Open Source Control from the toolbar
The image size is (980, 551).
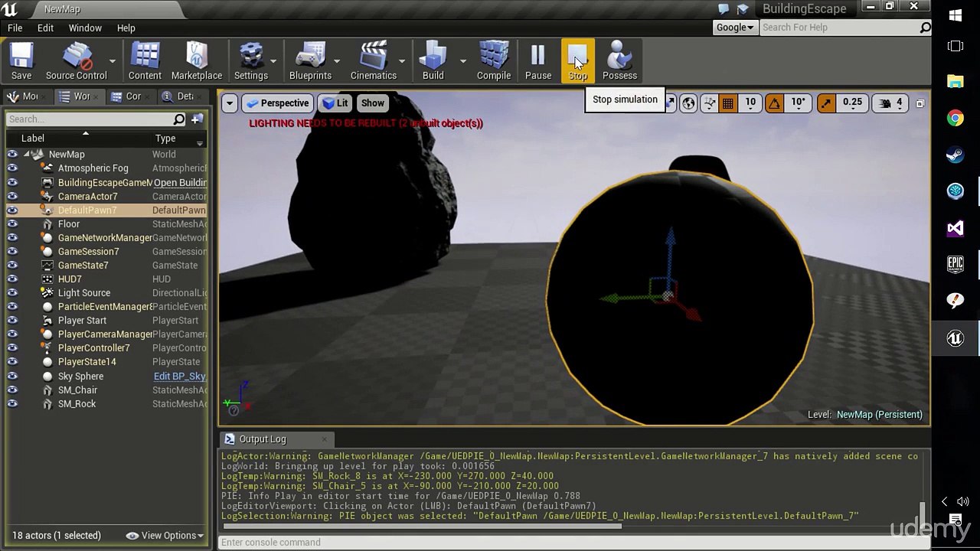pos(76,61)
